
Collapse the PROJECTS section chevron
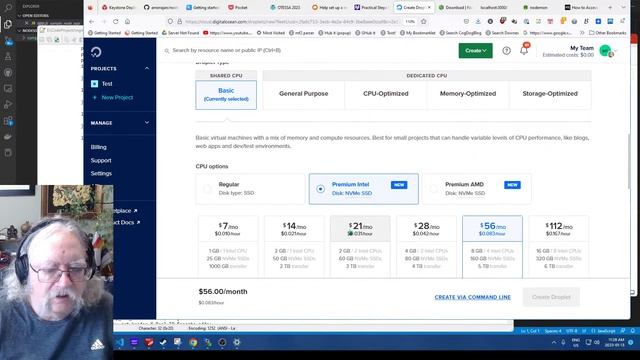pos(147,68)
